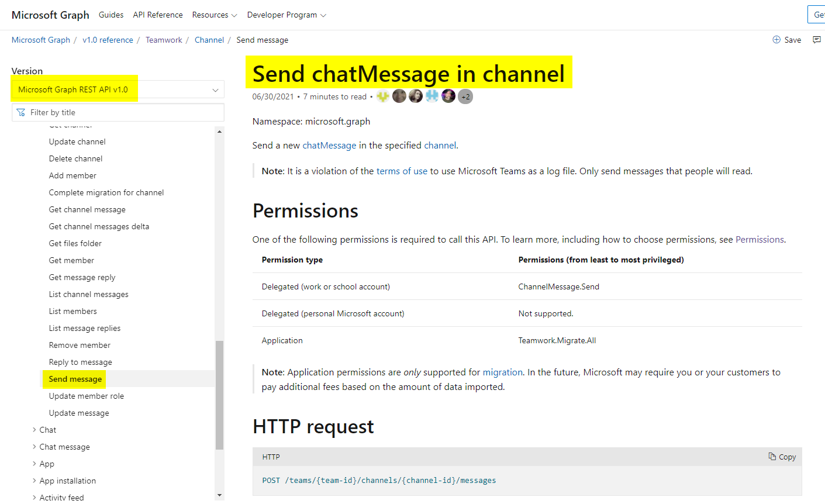Open the migration link in note
Screen dimensions: 825x504
[503, 372]
